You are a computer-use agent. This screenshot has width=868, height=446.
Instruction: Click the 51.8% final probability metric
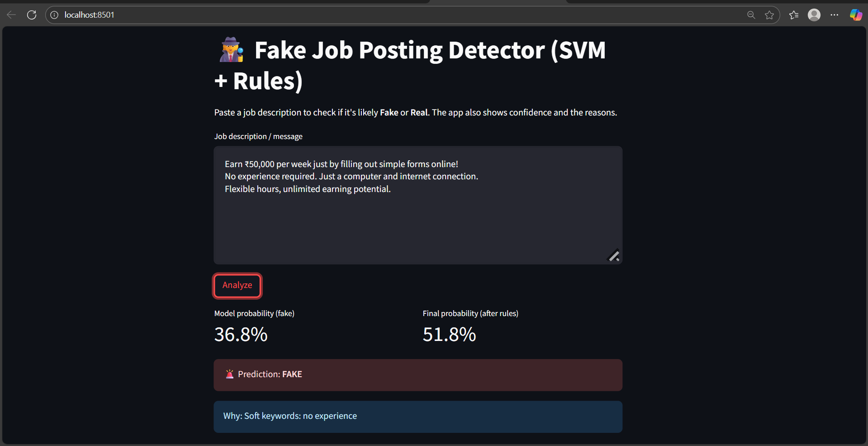pyautogui.click(x=449, y=335)
